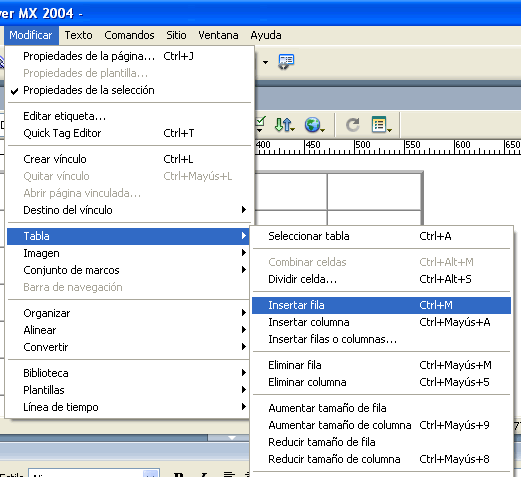
Task: Select Eliminar columna
Action: (x=381, y=382)
